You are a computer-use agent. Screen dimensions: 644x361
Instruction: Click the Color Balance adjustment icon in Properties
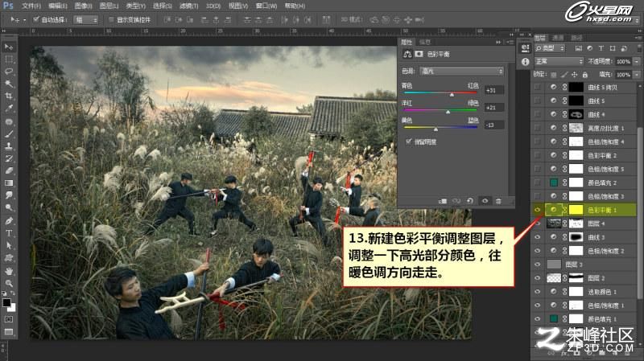pyautogui.click(x=407, y=54)
